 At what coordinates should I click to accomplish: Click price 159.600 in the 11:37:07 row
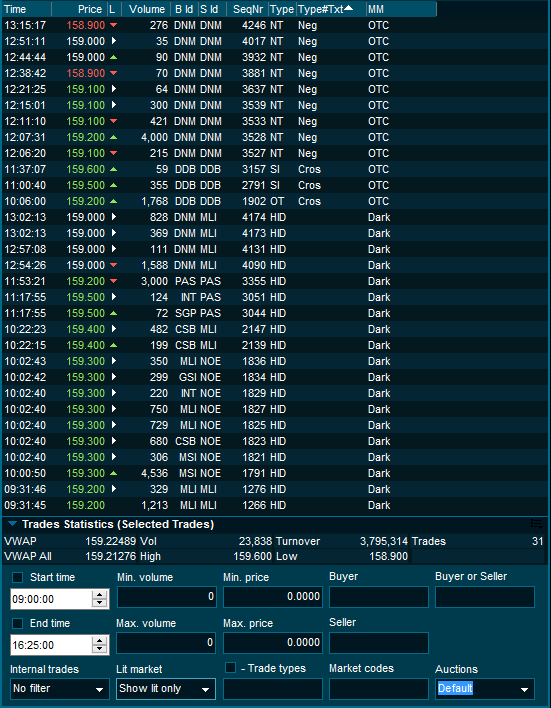click(86, 169)
